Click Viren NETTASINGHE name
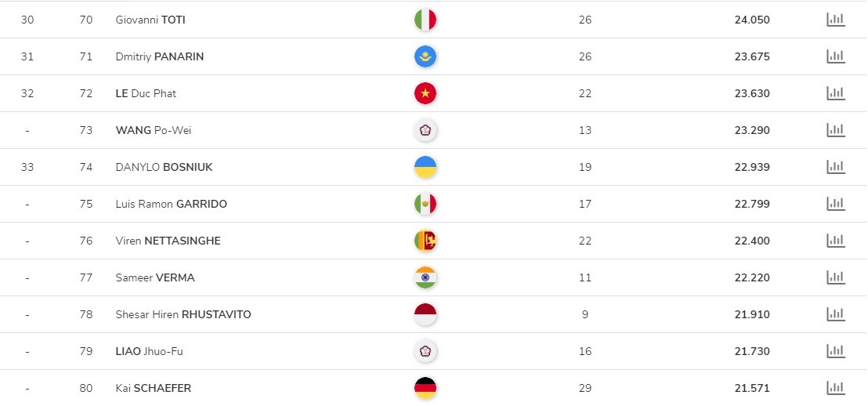This screenshot has height=406, width=868. coord(168,241)
